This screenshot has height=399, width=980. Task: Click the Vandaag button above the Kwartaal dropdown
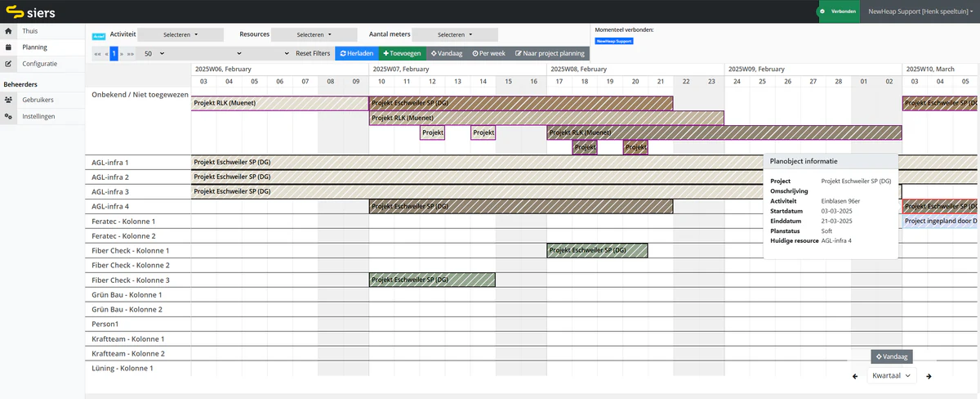891,356
